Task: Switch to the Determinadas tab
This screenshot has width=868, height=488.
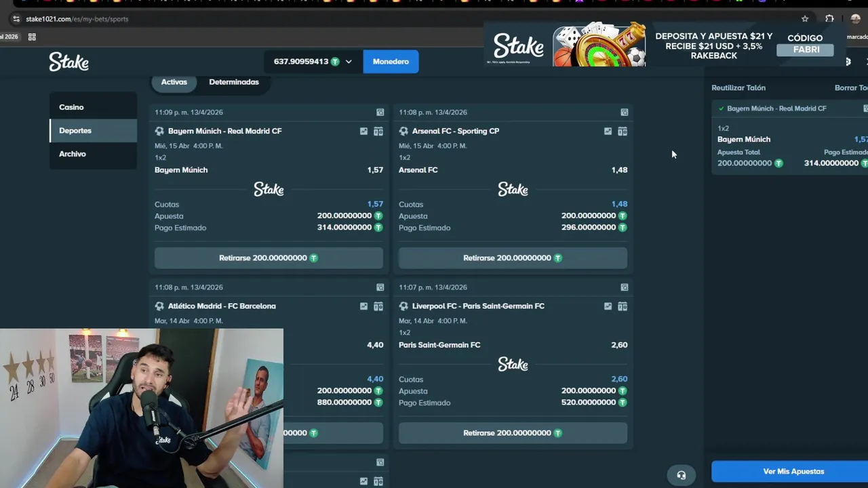Action: [234, 82]
